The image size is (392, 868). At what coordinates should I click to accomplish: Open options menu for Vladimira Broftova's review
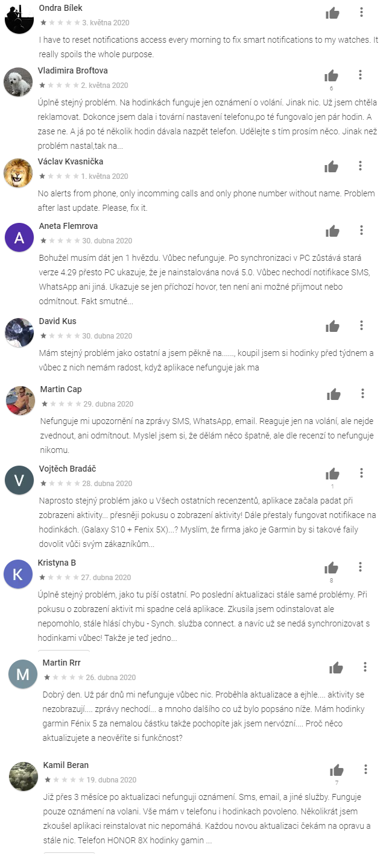click(x=360, y=75)
